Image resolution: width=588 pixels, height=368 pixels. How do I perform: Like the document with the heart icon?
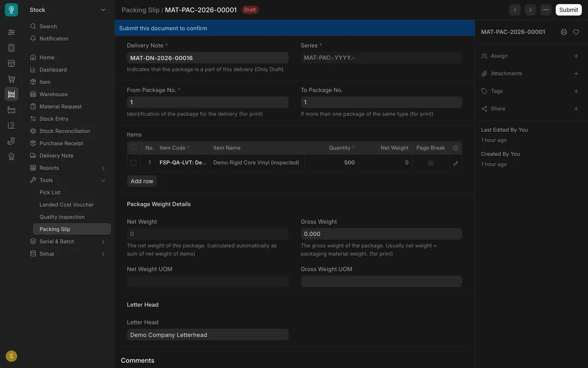pos(576,32)
